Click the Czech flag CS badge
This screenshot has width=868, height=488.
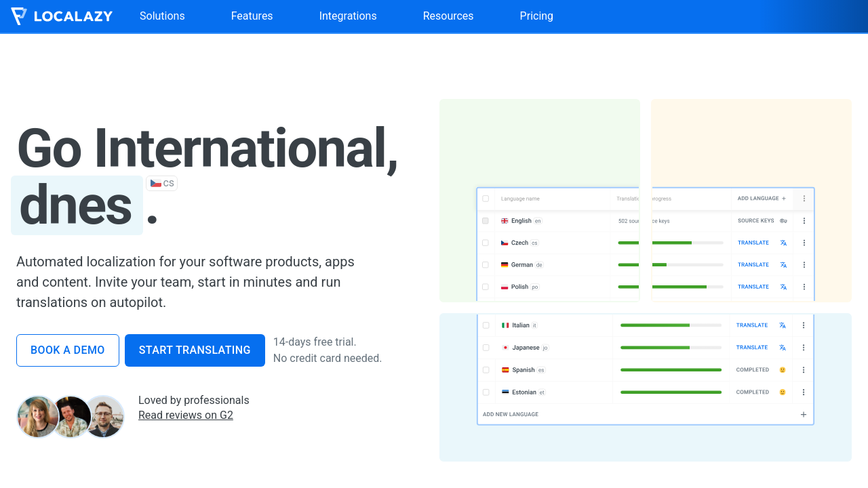tap(162, 183)
